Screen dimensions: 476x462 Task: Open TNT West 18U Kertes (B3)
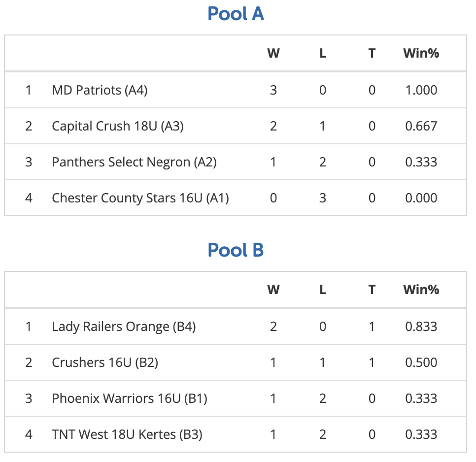pos(127,434)
